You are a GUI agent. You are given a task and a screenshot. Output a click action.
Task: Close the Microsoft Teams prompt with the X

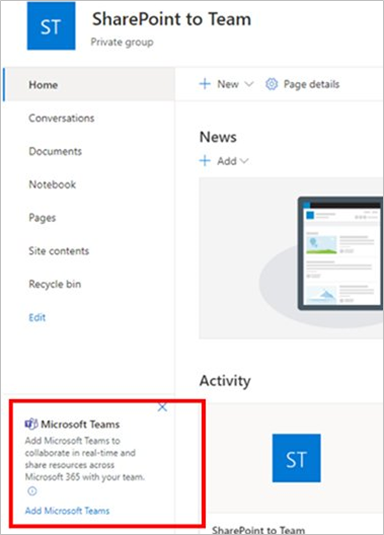click(162, 407)
